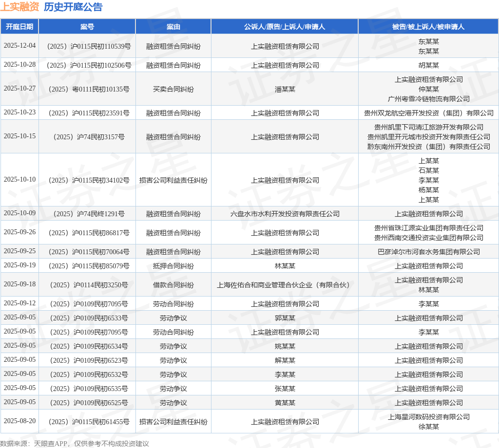This screenshot has width=499, height=448.
Task: Select the date 2025-10-27
Action: coord(19,89)
